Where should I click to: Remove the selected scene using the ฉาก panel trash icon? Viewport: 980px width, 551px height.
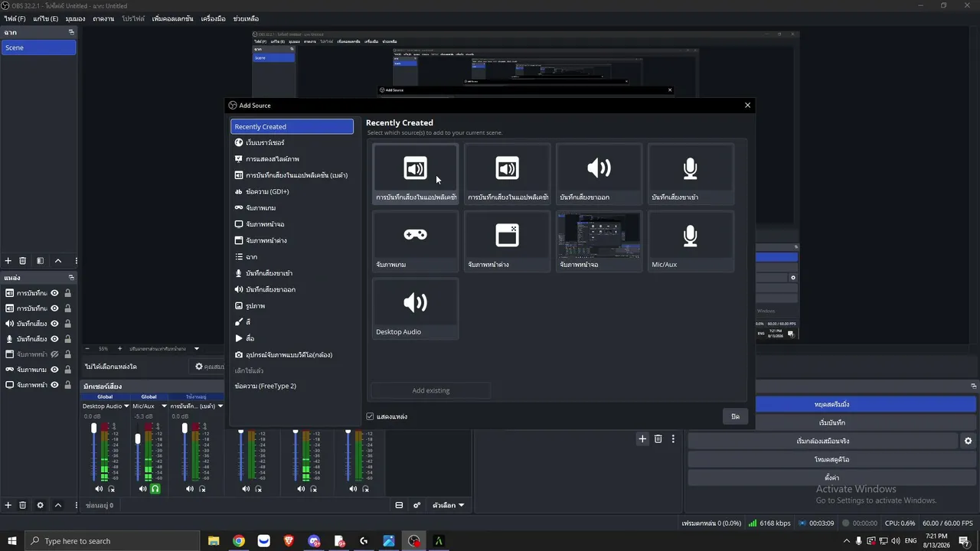pos(22,261)
